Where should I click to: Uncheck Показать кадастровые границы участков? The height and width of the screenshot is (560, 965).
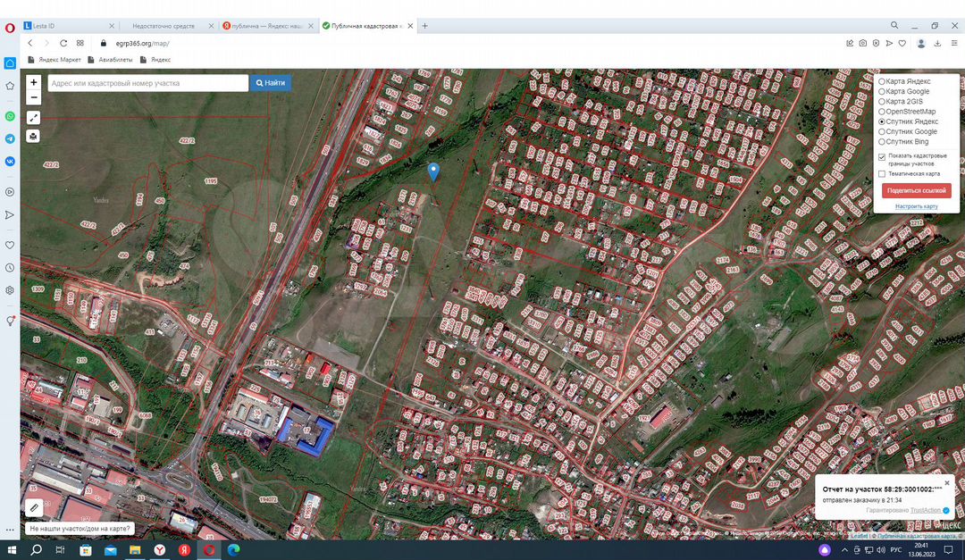click(x=882, y=156)
